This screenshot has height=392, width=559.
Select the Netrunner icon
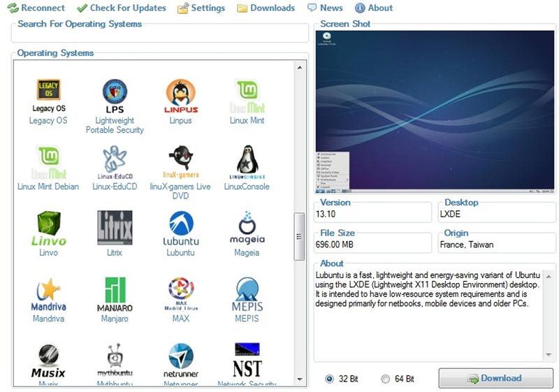(181, 361)
